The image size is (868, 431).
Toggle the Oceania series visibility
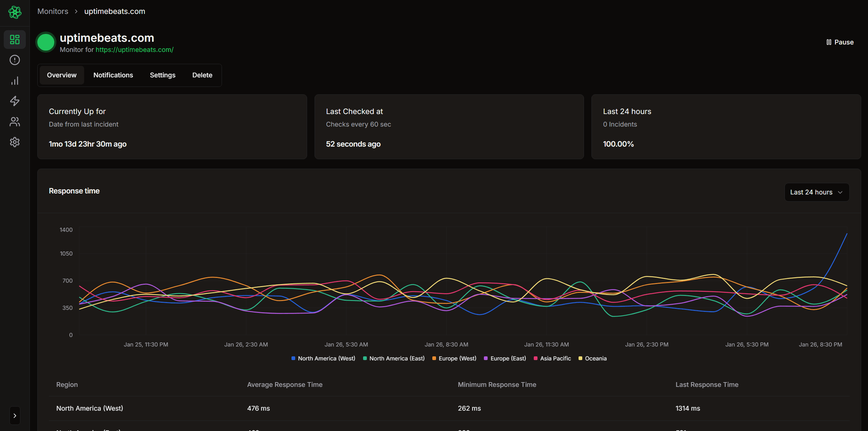(x=592, y=358)
